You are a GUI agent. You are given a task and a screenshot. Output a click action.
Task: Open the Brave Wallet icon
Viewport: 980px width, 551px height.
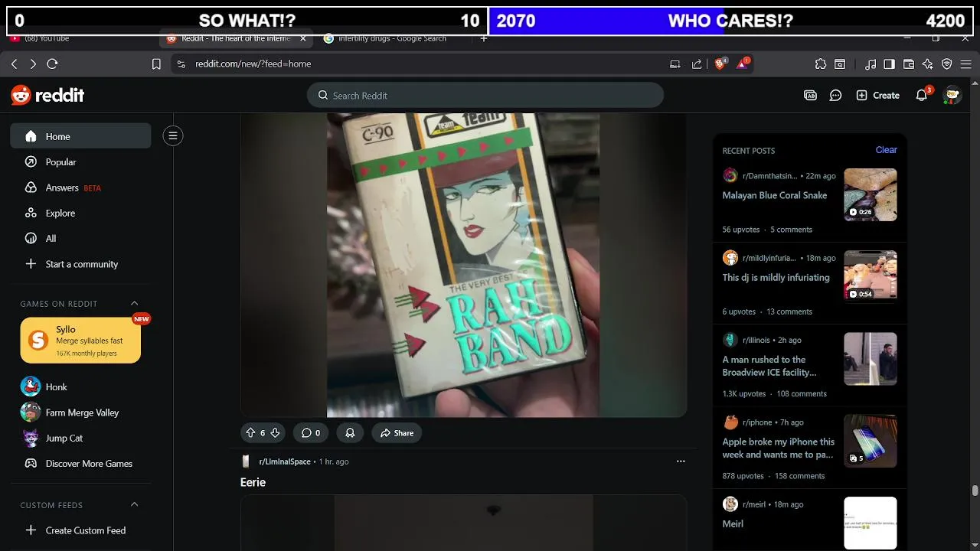point(909,64)
